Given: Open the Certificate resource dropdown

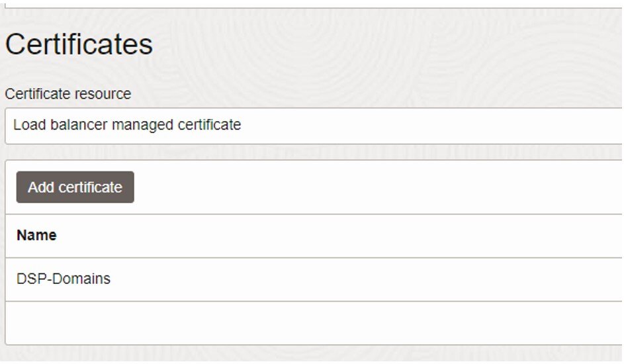Looking at the screenshot, I should [x=314, y=125].
